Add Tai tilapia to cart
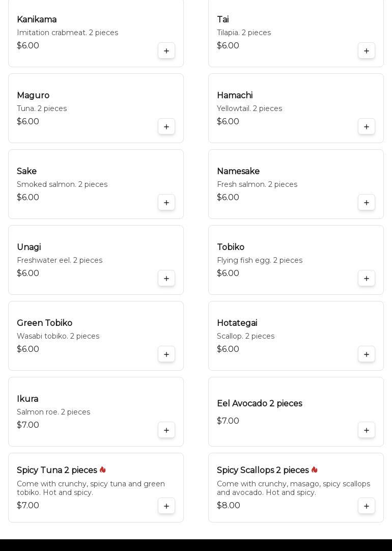392x551 pixels. pos(367,51)
